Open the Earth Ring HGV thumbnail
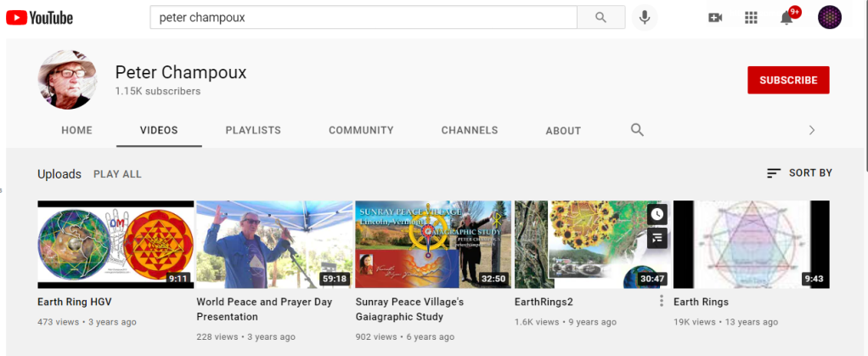This screenshot has width=868, height=356. point(116,245)
